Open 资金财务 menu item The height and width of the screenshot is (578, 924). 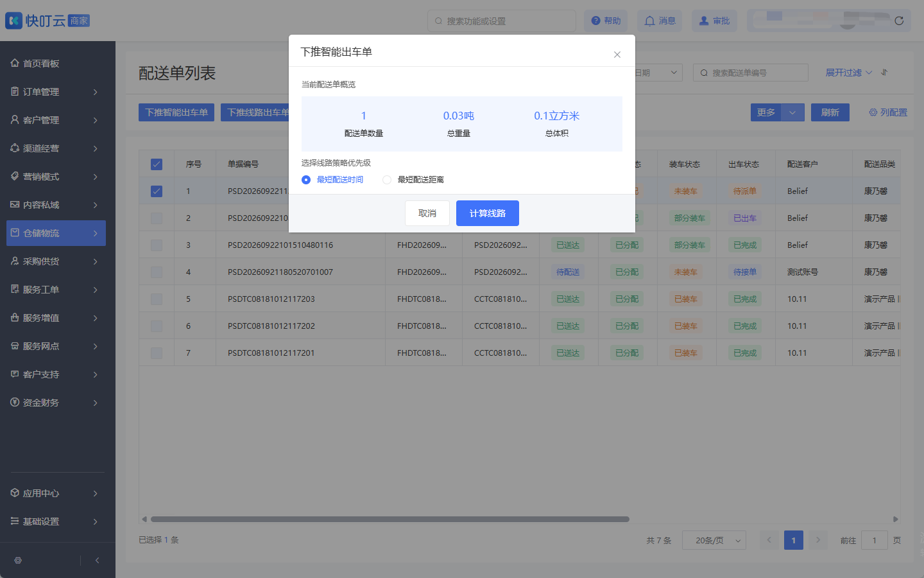pos(56,403)
